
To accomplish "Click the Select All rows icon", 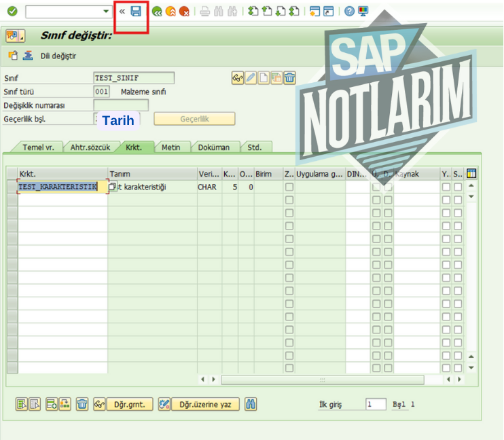I will pyautogui.click(x=22, y=404).
